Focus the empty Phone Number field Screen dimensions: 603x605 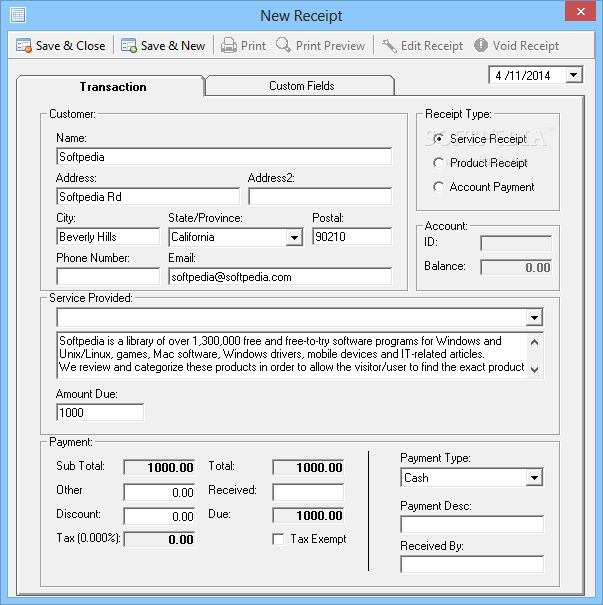(x=108, y=277)
